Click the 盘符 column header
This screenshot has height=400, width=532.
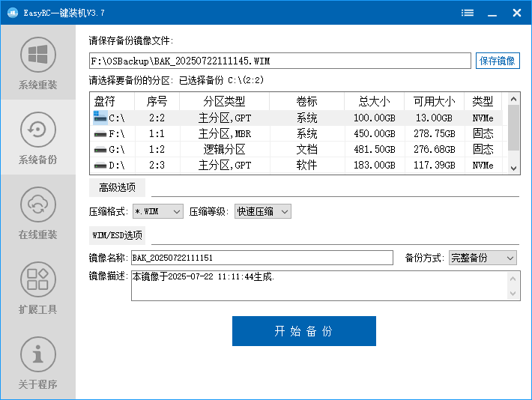pyautogui.click(x=112, y=101)
